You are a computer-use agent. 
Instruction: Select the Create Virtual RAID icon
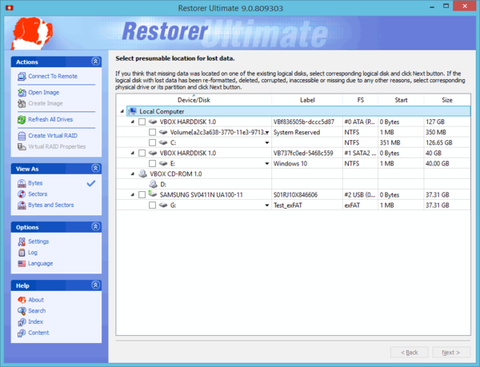[22, 136]
